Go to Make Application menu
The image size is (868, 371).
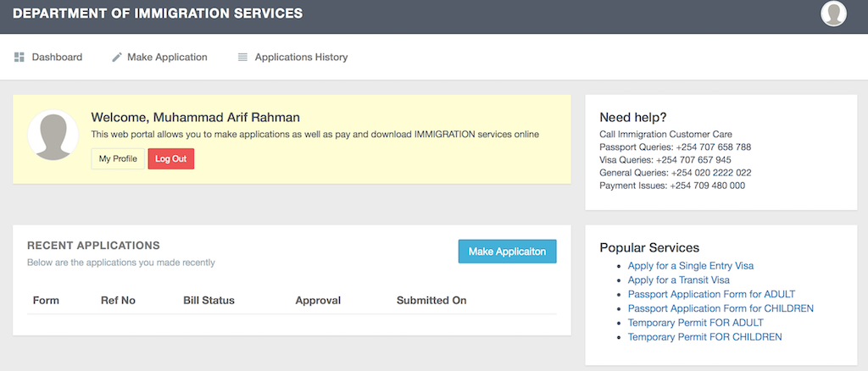(167, 58)
